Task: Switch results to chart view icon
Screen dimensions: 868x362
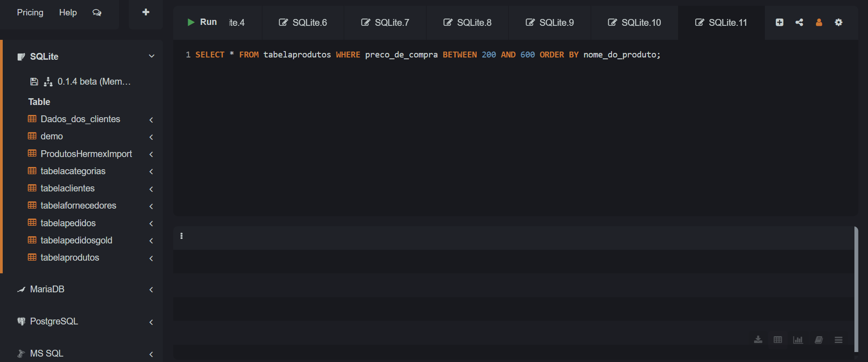Action: pos(798,340)
